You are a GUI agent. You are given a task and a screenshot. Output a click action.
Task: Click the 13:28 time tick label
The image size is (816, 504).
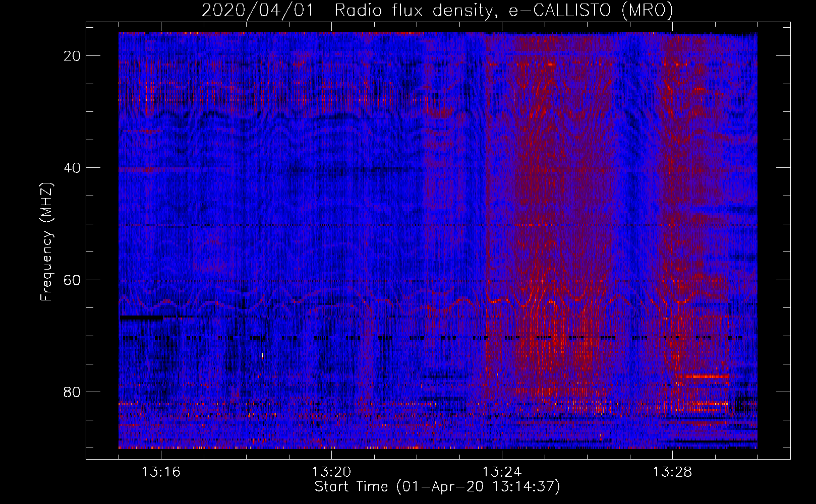coord(672,472)
